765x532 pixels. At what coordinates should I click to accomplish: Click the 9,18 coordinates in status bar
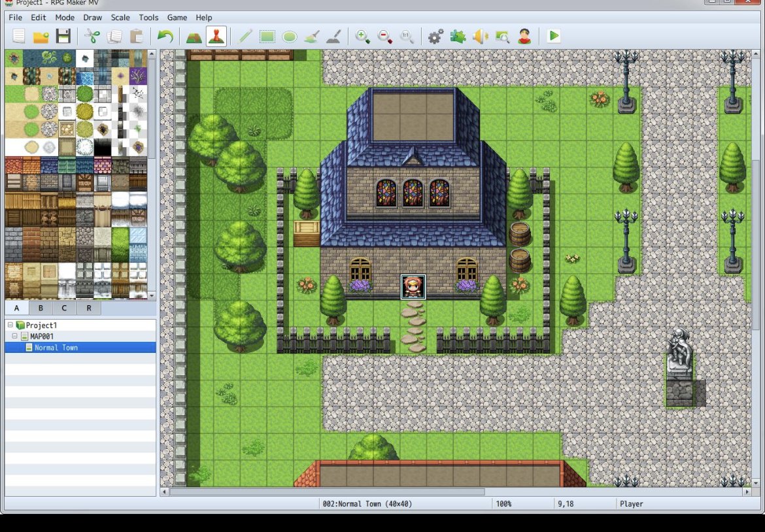(x=566, y=504)
